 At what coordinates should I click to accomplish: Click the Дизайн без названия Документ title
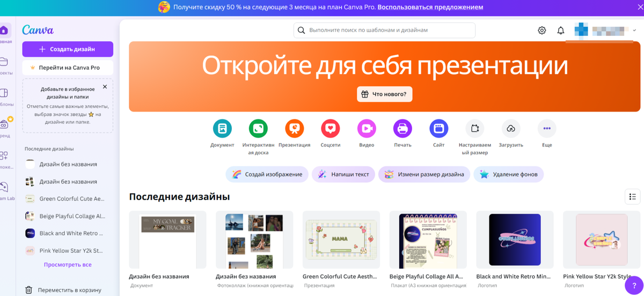coord(159,277)
